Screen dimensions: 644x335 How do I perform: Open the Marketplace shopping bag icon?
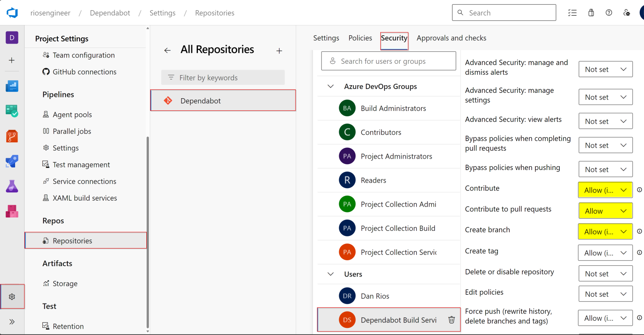(591, 13)
